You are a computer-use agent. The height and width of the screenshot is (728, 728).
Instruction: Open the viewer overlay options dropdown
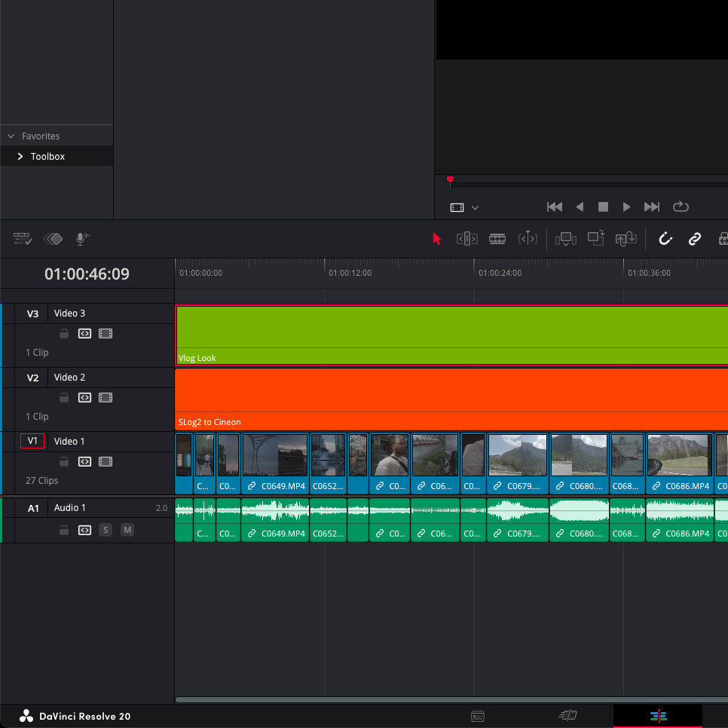pyautogui.click(x=475, y=207)
